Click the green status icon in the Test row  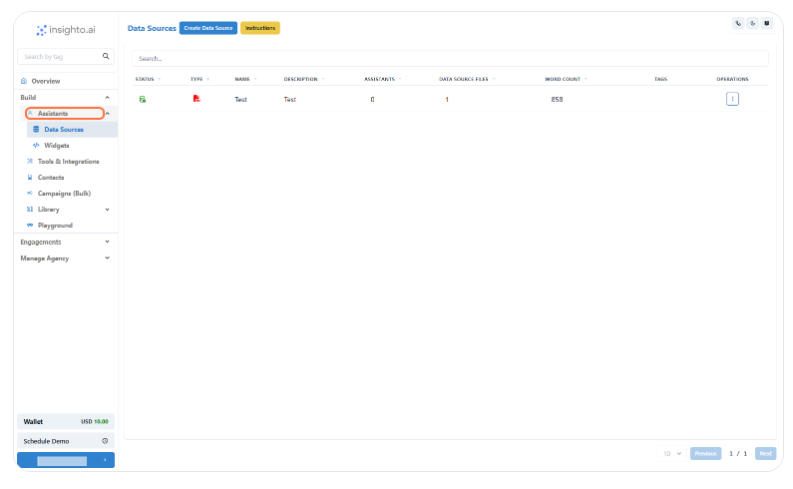(143, 100)
